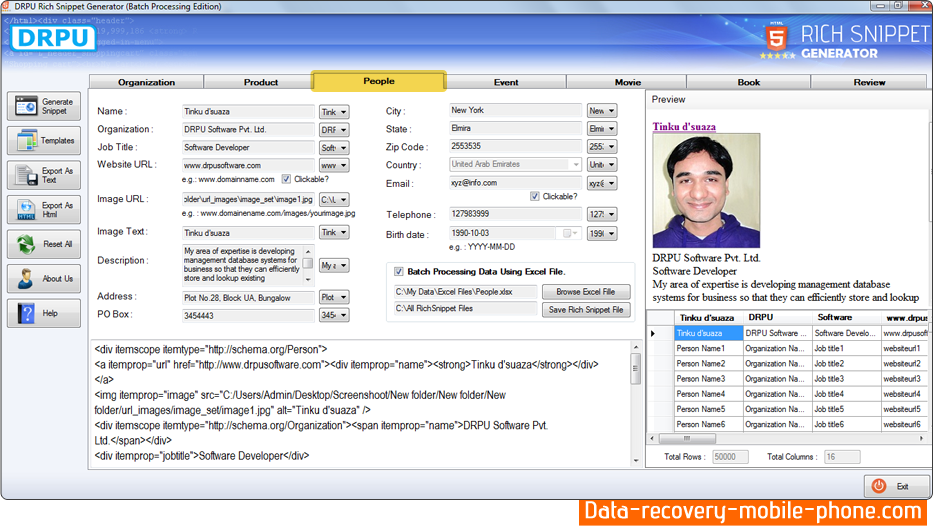
Task: Switch to the Review tab
Action: (x=869, y=82)
